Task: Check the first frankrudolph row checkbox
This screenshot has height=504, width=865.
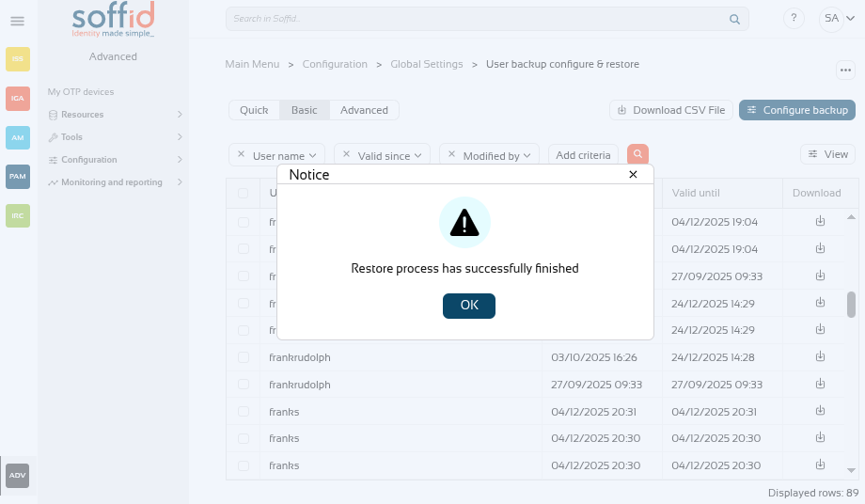Action: pyautogui.click(x=244, y=357)
